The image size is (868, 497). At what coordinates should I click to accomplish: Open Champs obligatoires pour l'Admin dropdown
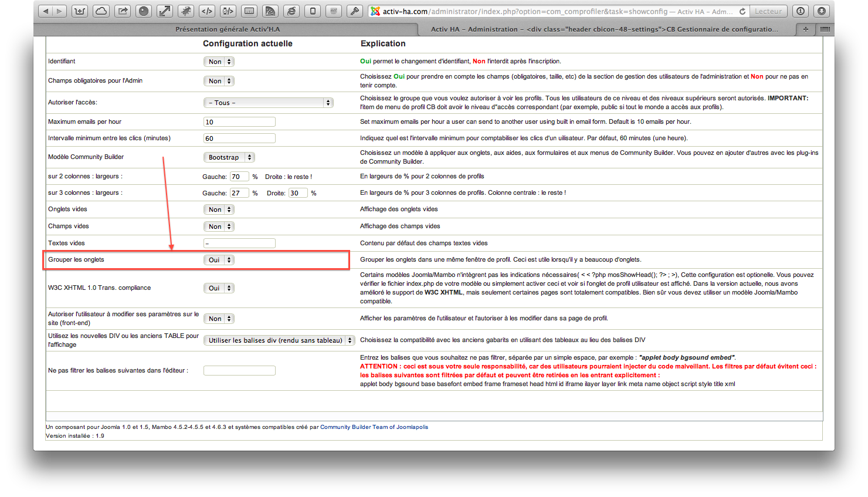(x=219, y=81)
